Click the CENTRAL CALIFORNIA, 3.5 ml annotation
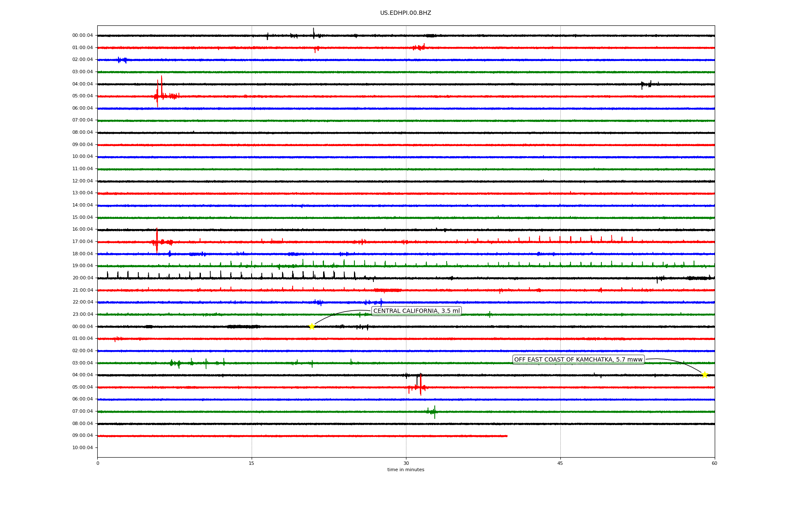Screen dimensions: 812x508 coord(416,311)
